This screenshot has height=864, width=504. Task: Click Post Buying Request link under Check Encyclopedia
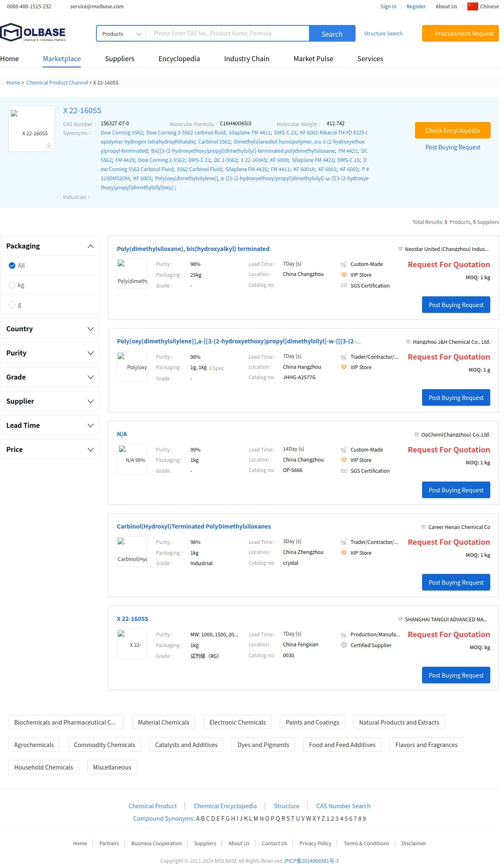452,147
